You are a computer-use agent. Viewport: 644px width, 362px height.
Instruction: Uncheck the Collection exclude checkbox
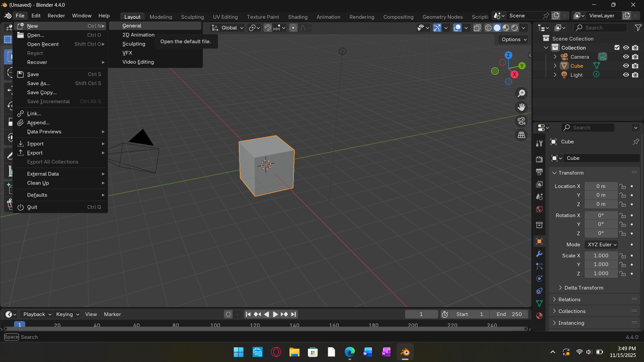617,48
